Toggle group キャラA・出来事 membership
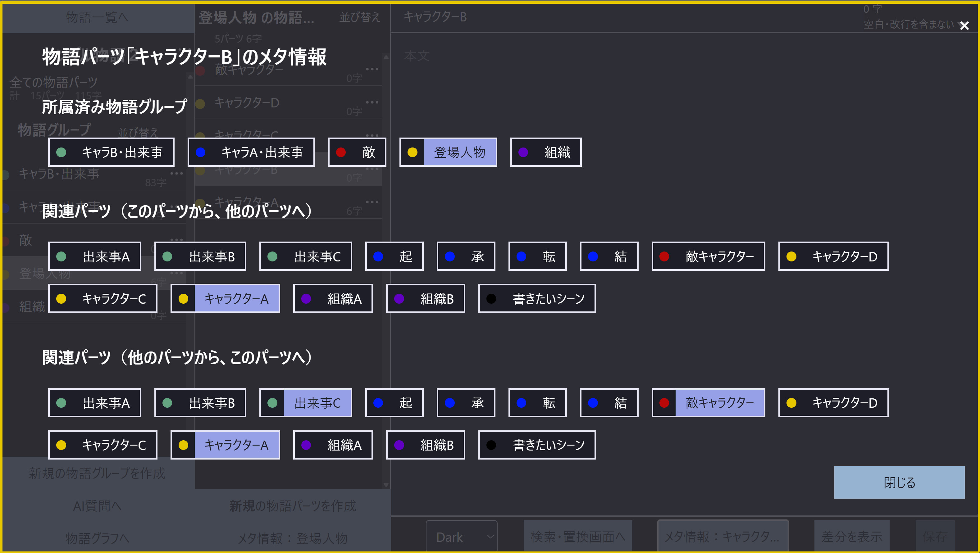980x553 pixels. tap(251, 152)
